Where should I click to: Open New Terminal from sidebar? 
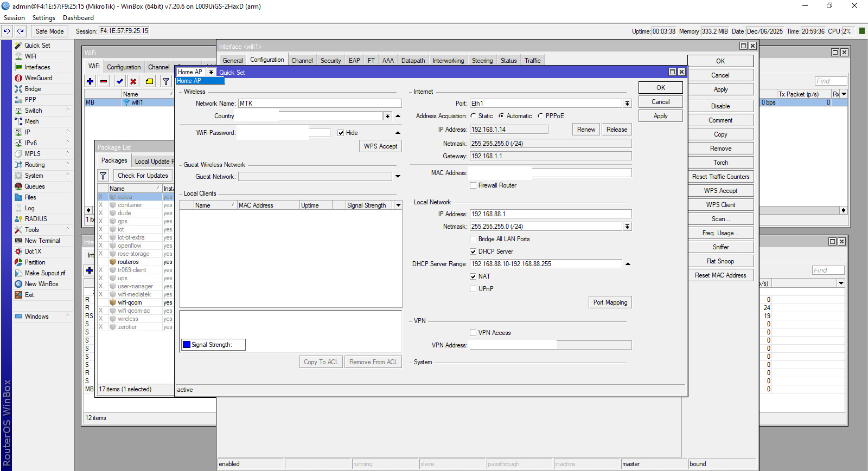[42, 241]
